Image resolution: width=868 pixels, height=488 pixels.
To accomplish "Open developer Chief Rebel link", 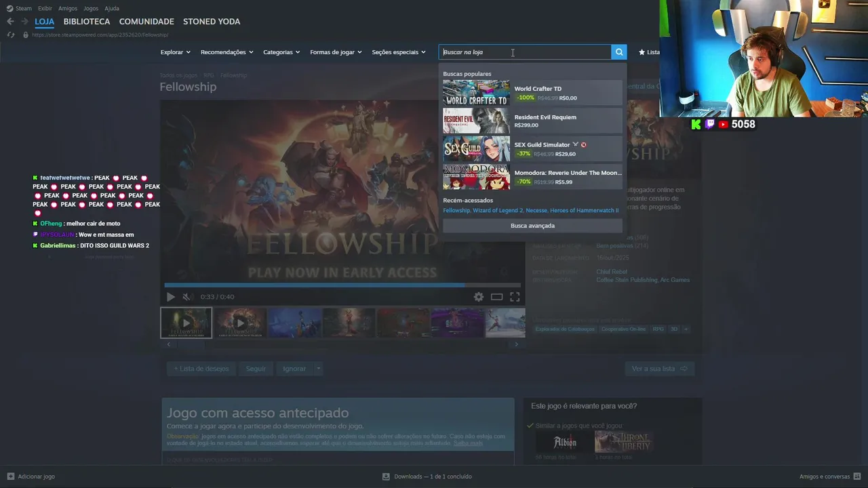I will 612,272.
